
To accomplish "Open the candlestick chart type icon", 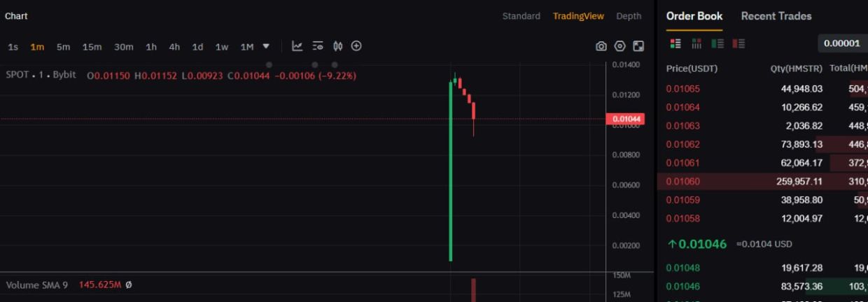I will pyautogui.click(x=337, y=46).
